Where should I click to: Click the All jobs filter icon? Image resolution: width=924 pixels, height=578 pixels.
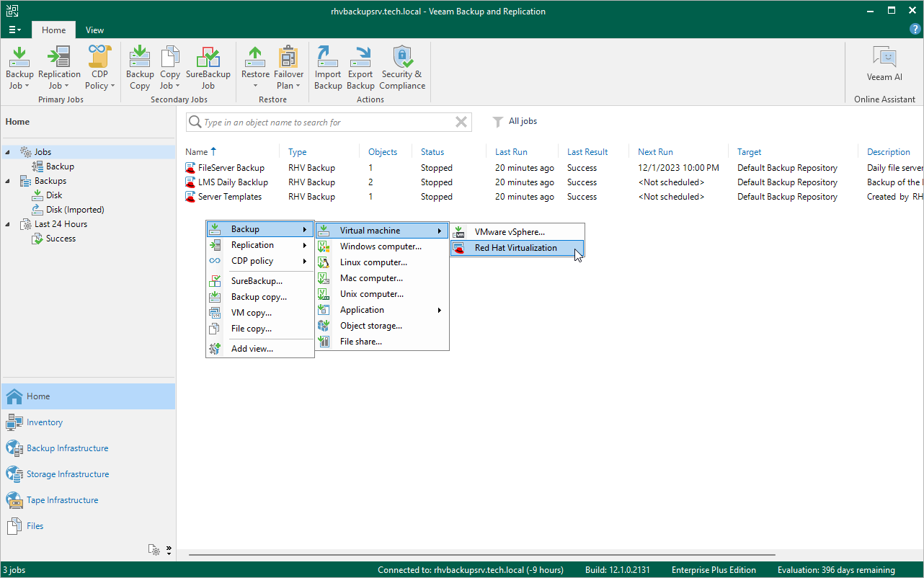(x=497, y=122)
